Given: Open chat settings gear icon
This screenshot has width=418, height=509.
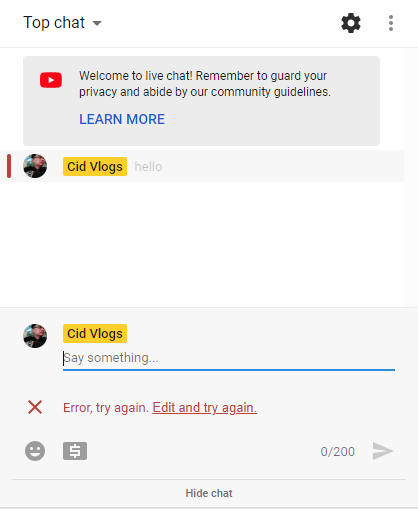Looking at the screenshot, I should (x=351, y=23).
